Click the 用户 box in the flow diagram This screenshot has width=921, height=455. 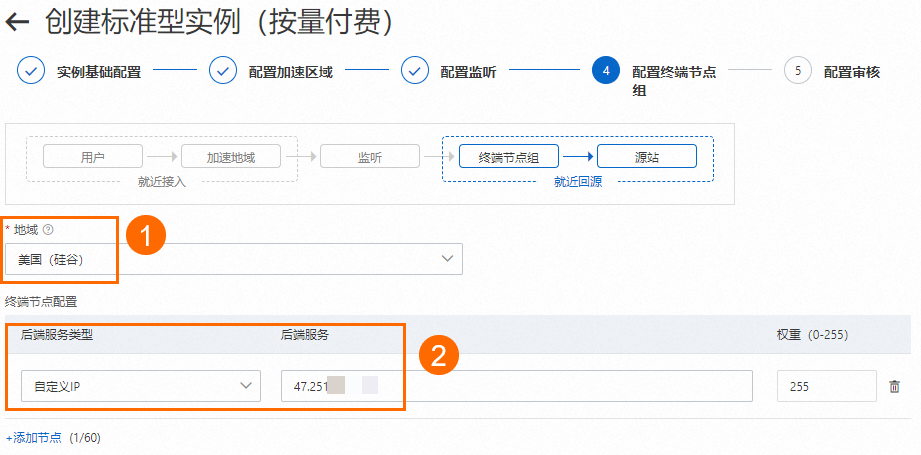pos(93,157)
